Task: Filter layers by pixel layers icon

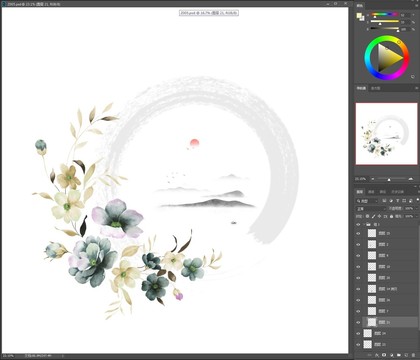Action: [384, 201]
